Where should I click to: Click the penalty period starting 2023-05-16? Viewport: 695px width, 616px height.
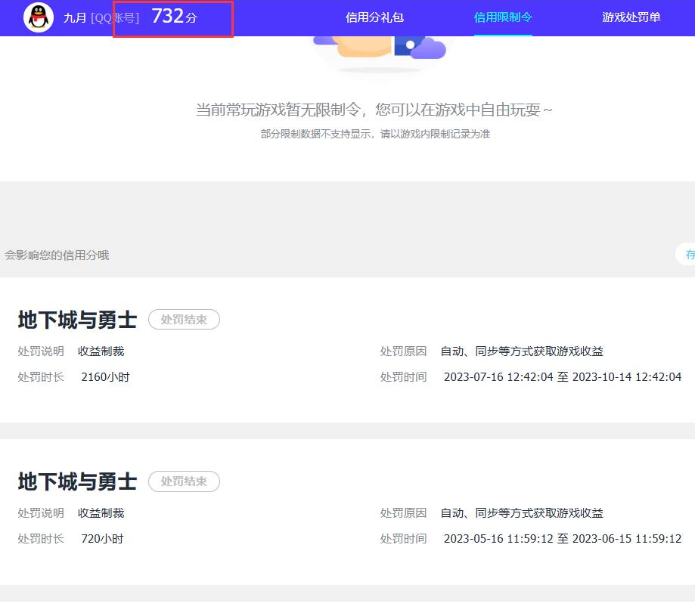tap(562, 538)
